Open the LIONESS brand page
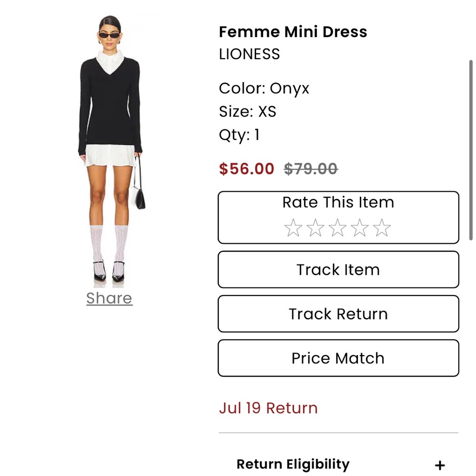The height and width of the screenshot is (476, 476). click(249, 54)
